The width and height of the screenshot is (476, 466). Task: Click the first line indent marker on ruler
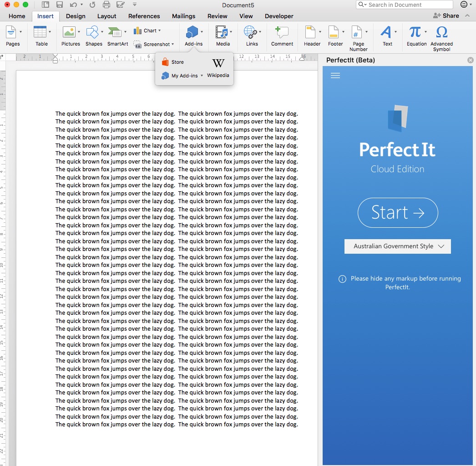55,56
